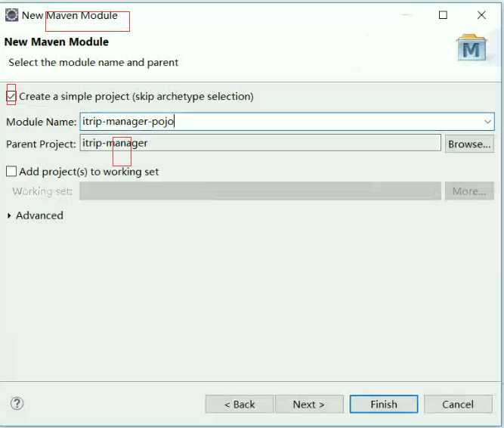The width and height of the screenshot is (504, 428).
Task: Click the Working set combo box
Action: click(x=261, y=191)
